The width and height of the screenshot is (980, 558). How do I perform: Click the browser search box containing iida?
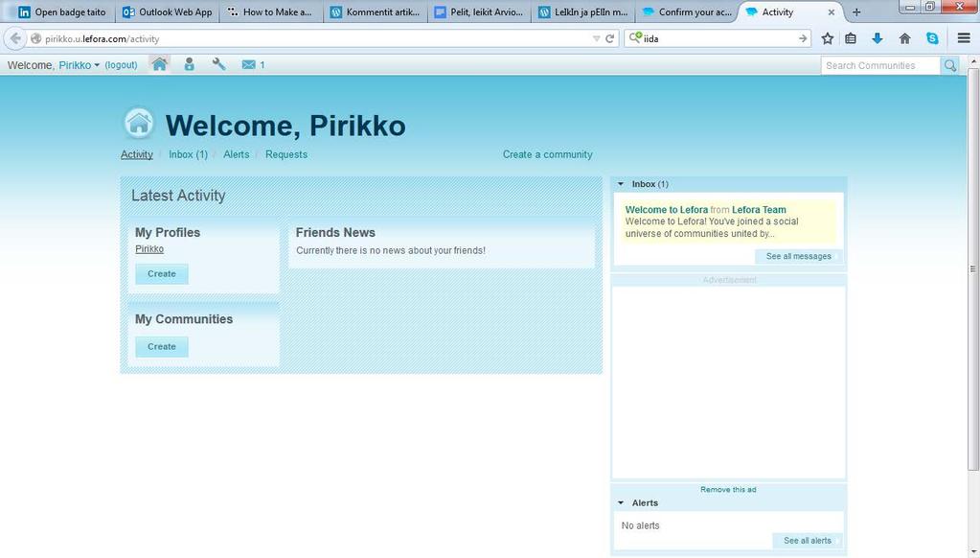pos(718,38)
